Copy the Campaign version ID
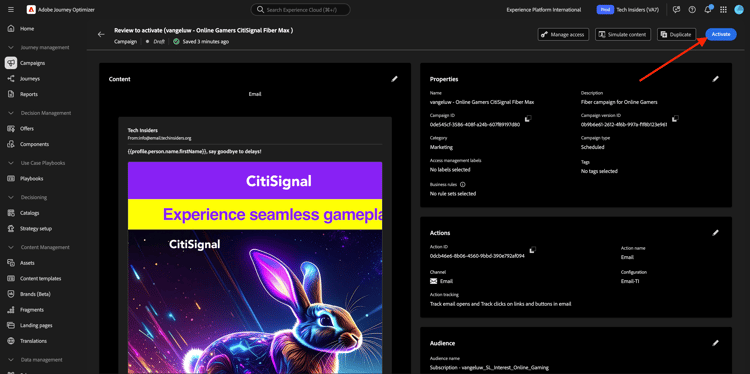Screen dimensions: 750x374 tap(675, 119)
